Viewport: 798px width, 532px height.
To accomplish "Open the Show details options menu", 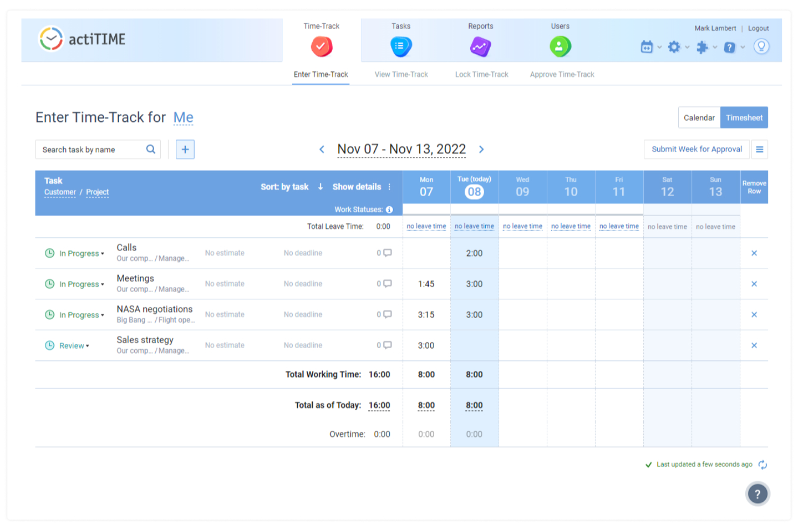I will click(x=389, y=186).
